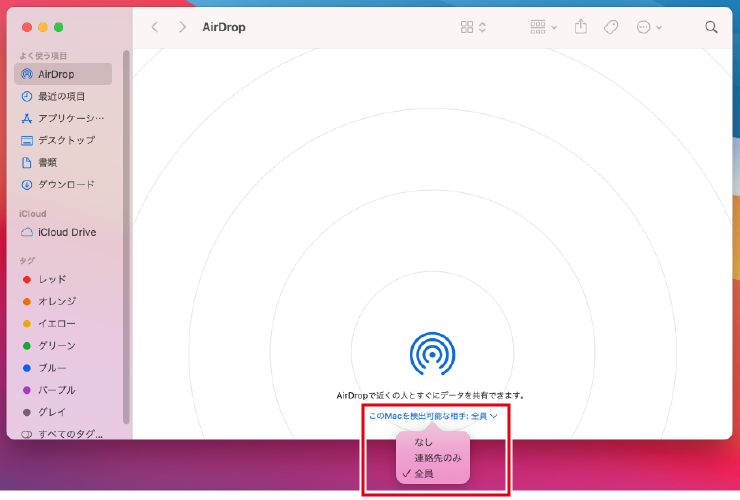Screen dimensions: 740x500
Task: Click the clock icon for recents
Action: coord(27,96)
